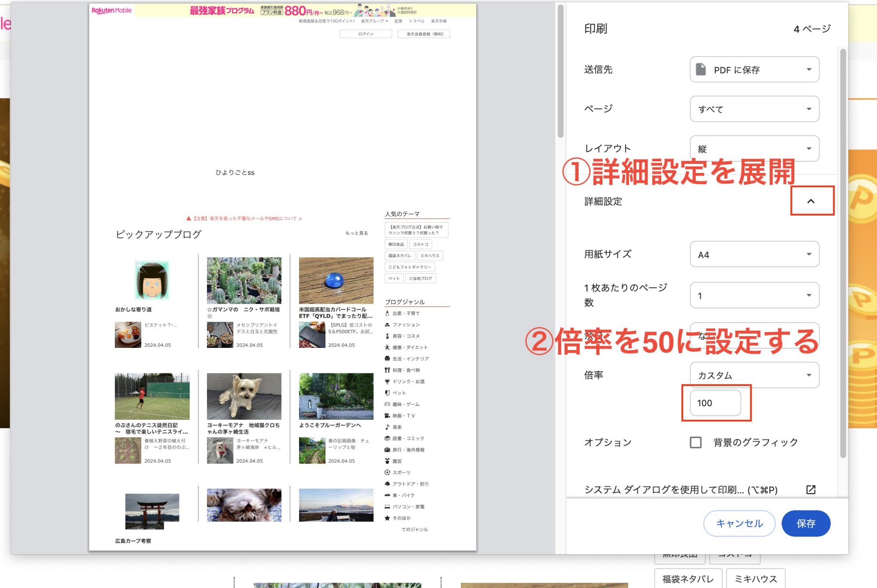Click the 保存 button
Viewport: 877px width, 588px height.
coord(806,523)
